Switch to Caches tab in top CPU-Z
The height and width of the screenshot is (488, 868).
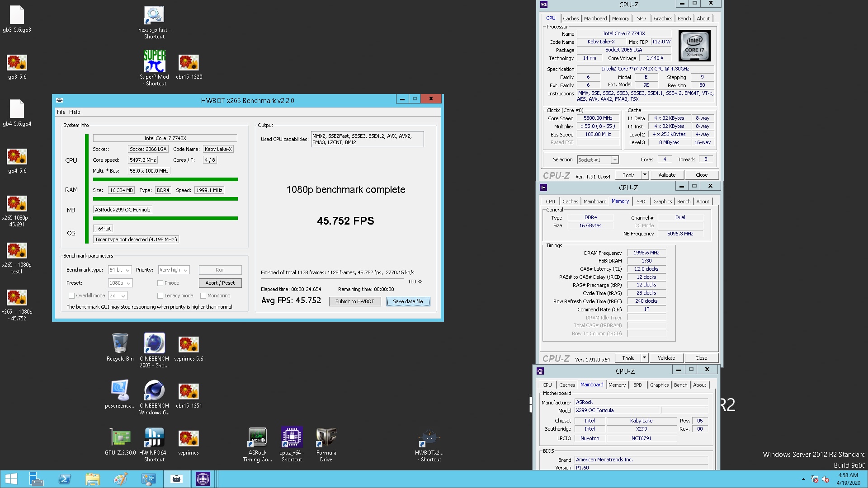click(x=571, y=19)
